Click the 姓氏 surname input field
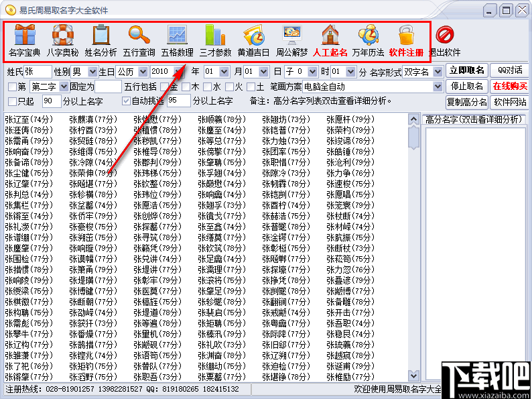The image size is (532, 399). tap(38, 72)
